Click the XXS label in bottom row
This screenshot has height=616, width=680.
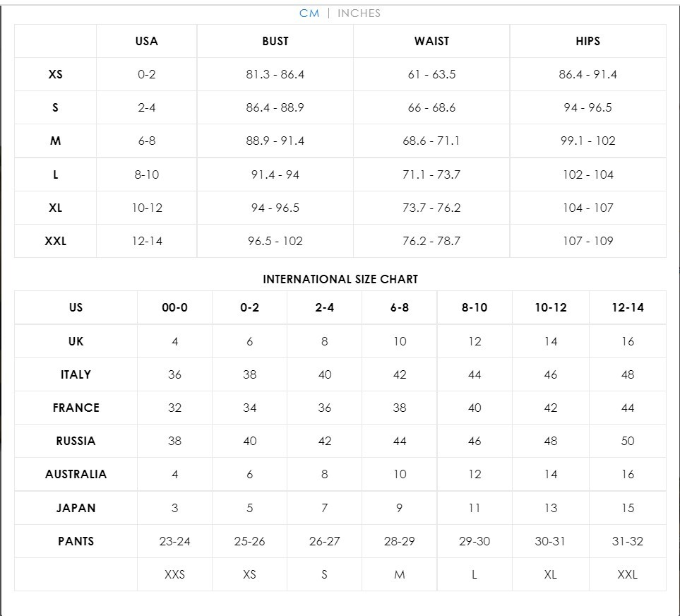click(x=175, y=574)
